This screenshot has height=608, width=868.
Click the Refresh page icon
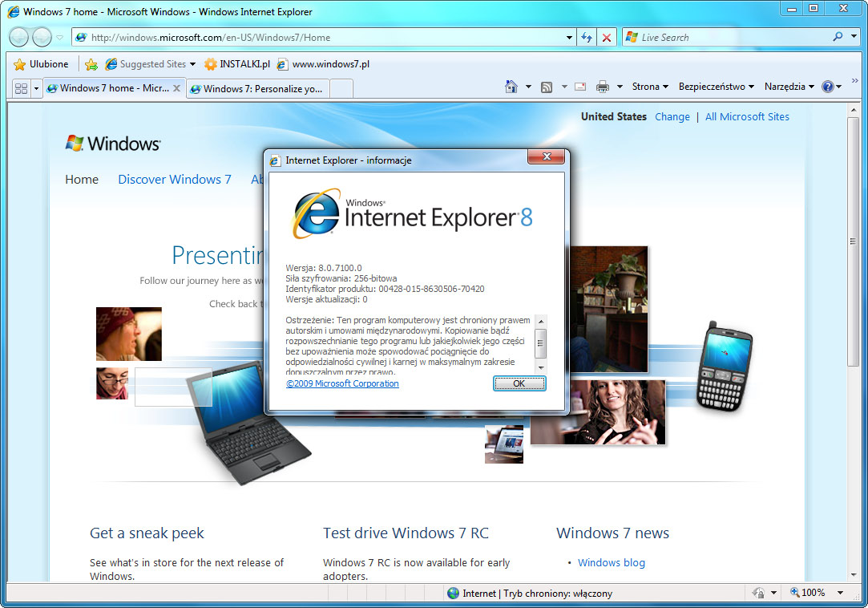click(x=587, y=37)
